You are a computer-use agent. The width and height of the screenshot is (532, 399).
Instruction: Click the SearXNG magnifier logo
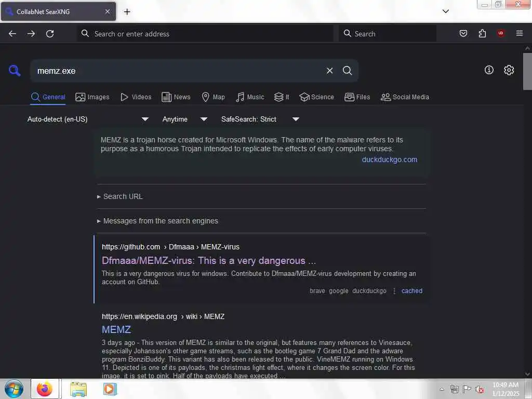point(15,71)
